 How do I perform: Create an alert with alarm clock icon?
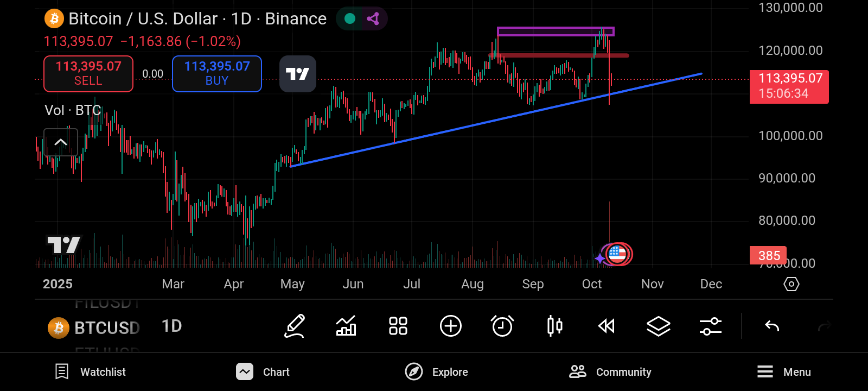502,326
